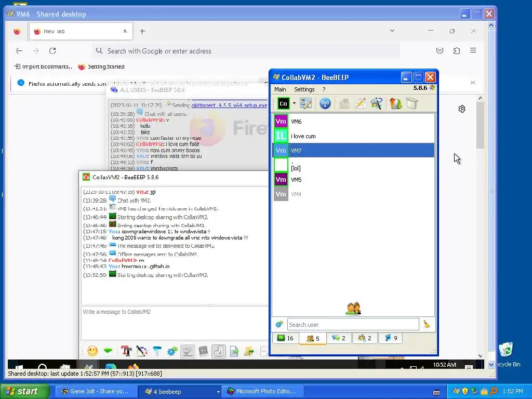
Task: Switch to Microsoft Photo Editor taskbar button
Action: pos(263,391)
